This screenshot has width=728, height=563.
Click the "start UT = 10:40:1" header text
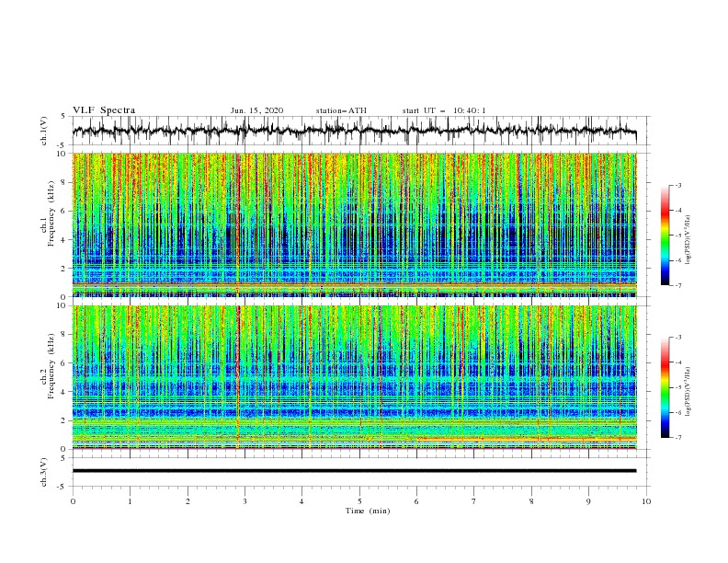click(444, 110)
